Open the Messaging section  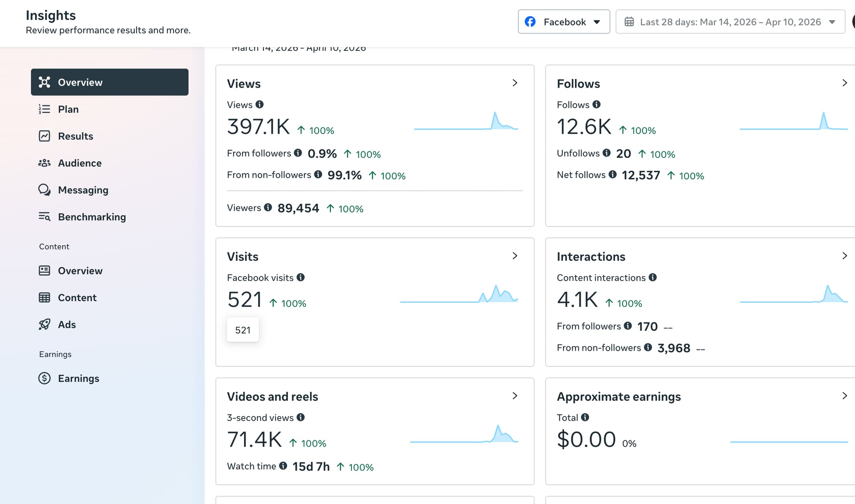click(x=83, y=190)
